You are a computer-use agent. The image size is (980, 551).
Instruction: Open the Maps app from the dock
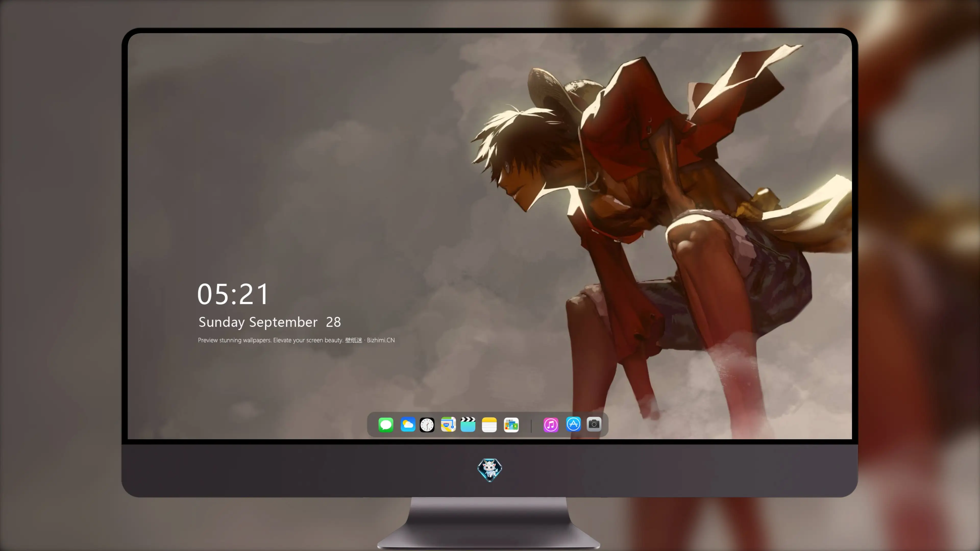pos(448,424)
